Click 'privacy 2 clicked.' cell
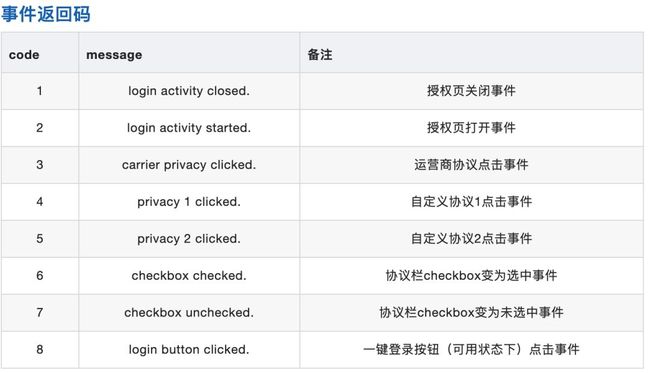 [x=189, y=239]
